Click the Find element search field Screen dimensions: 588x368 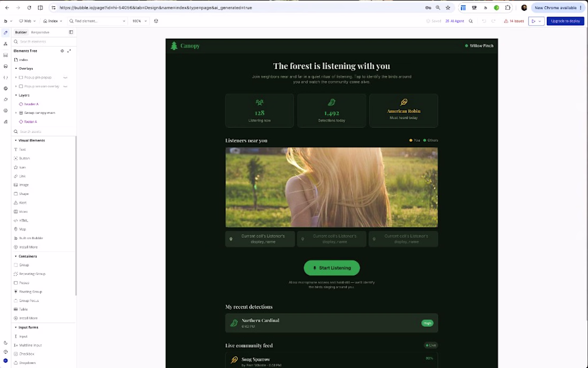(x=97, y=21)
